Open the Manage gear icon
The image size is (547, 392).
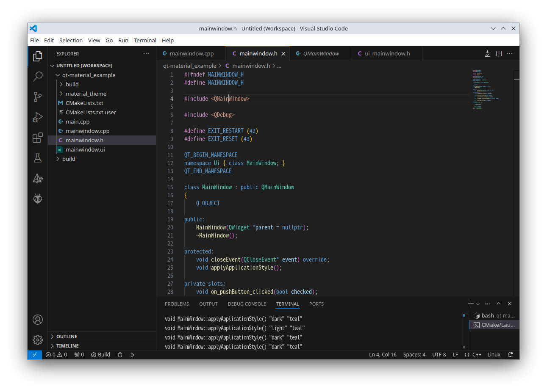click(38, 340)
